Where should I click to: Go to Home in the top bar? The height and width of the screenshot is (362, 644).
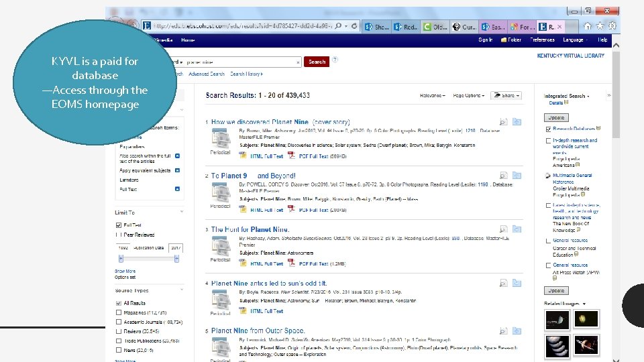click(x=188, y=40)
